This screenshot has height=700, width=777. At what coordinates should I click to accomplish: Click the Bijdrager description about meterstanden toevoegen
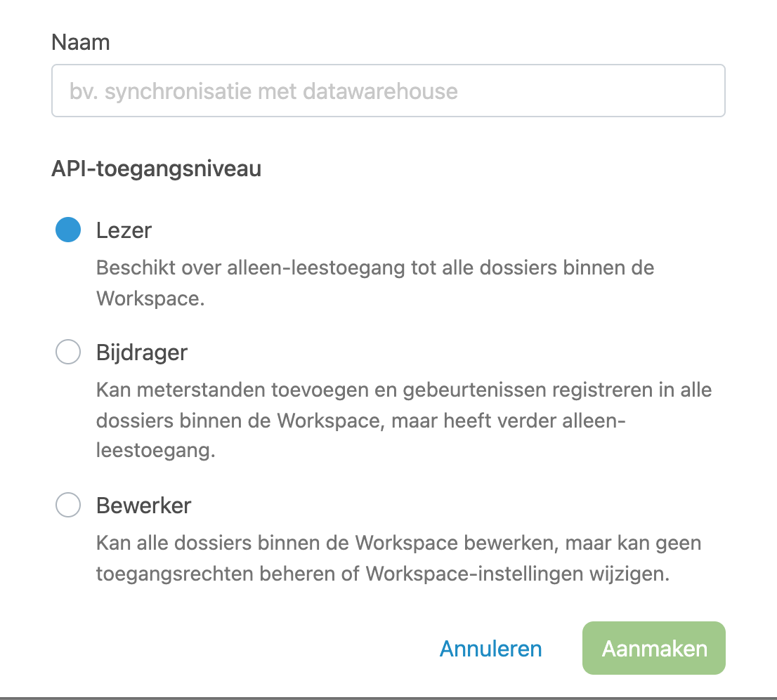coord(404,420)
